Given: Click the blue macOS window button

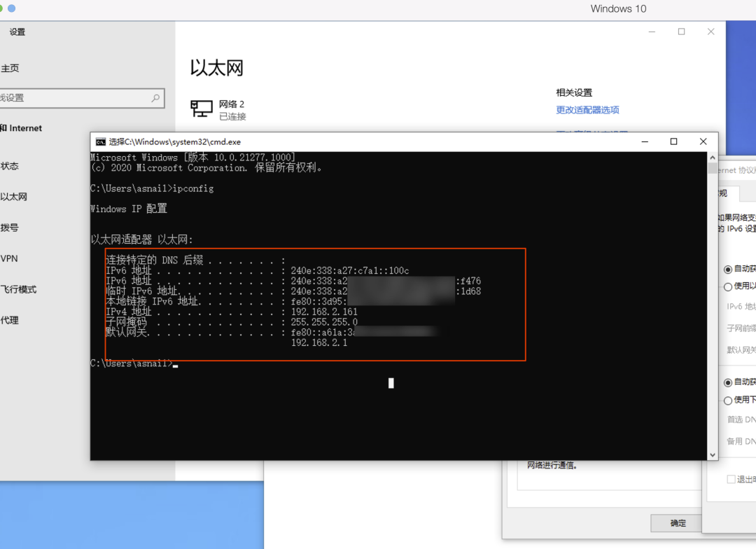Looking at the screenshot, I should pyautogui.click(x=12, y=8).
